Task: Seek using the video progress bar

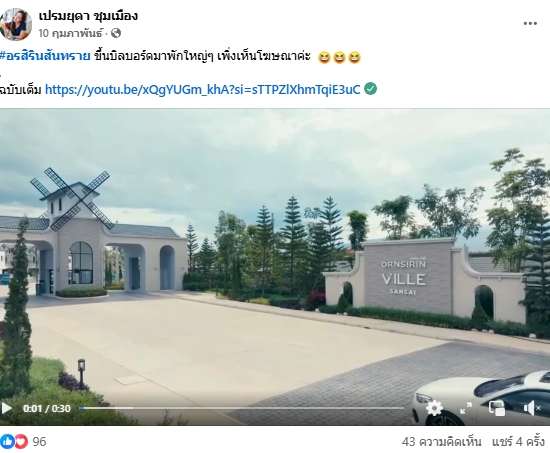Action: coord(241,408)
